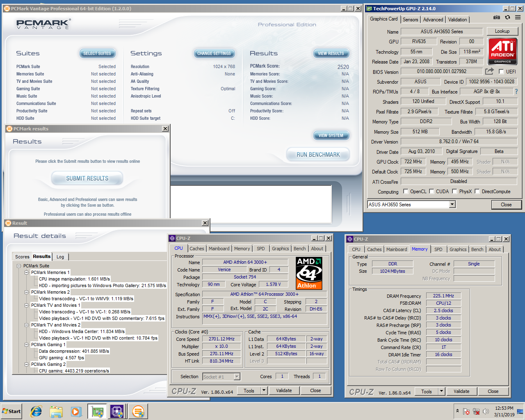Open the ASUS AH3650 Series GPU dropdown
This screenshot has width=525, height=420.
point(452,204)
